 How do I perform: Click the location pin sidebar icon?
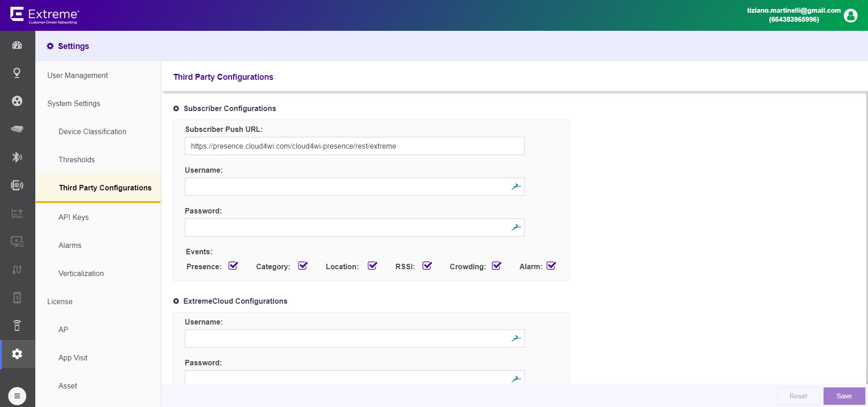[17, 73]
